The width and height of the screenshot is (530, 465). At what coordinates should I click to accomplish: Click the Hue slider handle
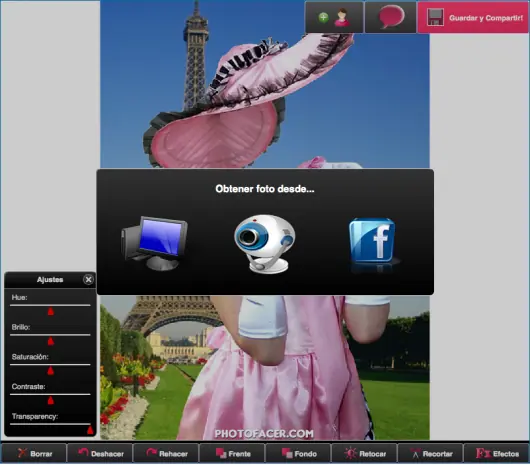(51, 311)
